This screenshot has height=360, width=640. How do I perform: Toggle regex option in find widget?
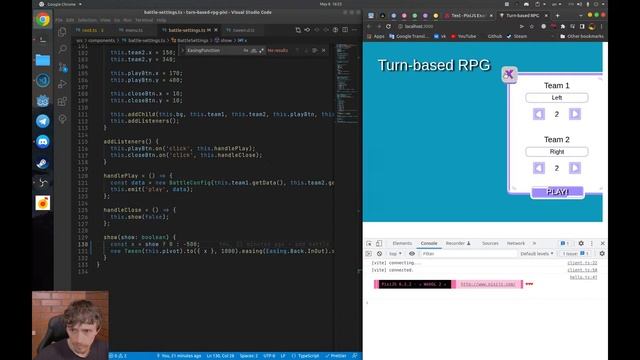coord(261,50)
